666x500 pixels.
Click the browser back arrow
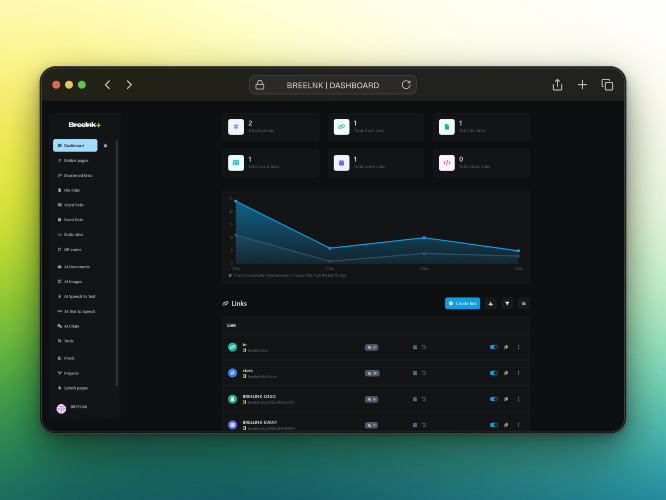tap(107, 85)
